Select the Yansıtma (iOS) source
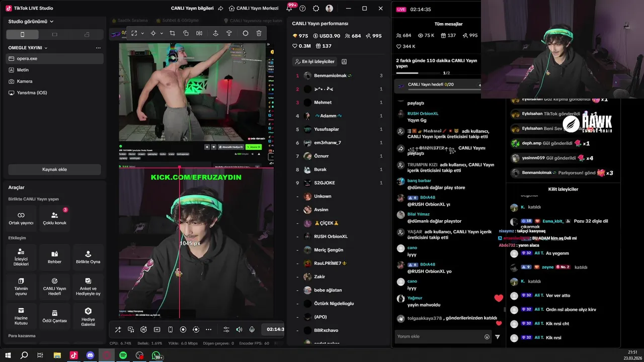The image size is (644, 362). (55, 93)
